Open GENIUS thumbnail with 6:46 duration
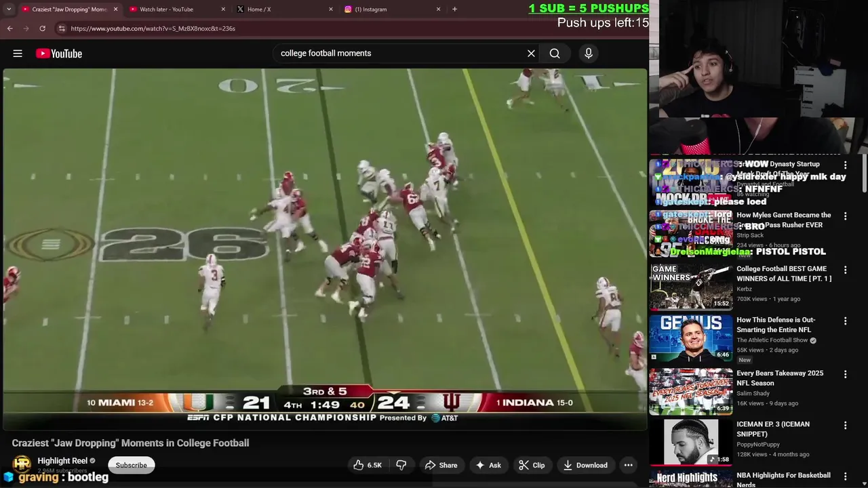This screenshot has width=868, height=488. point(691,338)
